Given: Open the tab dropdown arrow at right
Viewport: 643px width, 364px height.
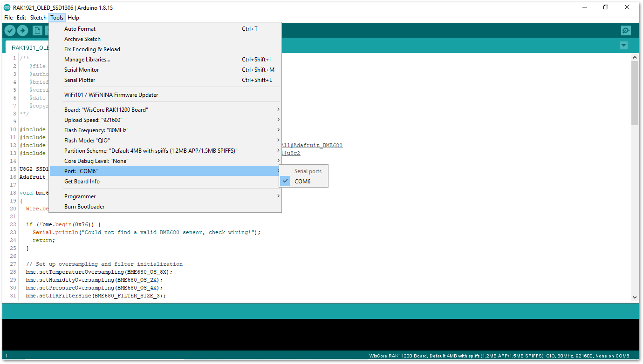Looking at the screenshot, I should pyautogui.click(x=623, y=46).
